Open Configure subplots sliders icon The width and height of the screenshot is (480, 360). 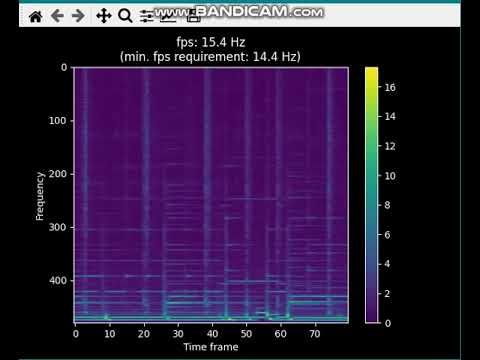(146, 16)
